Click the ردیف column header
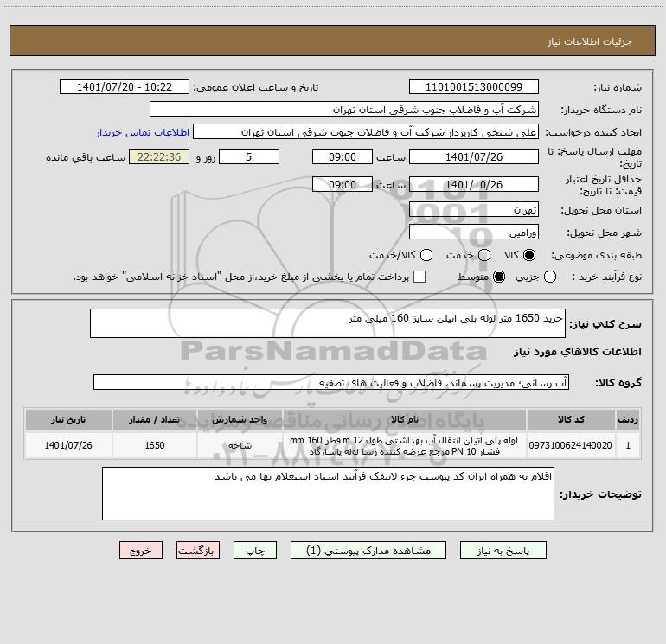The height and width of the screenshot is (644, 666). pos(628,420)
